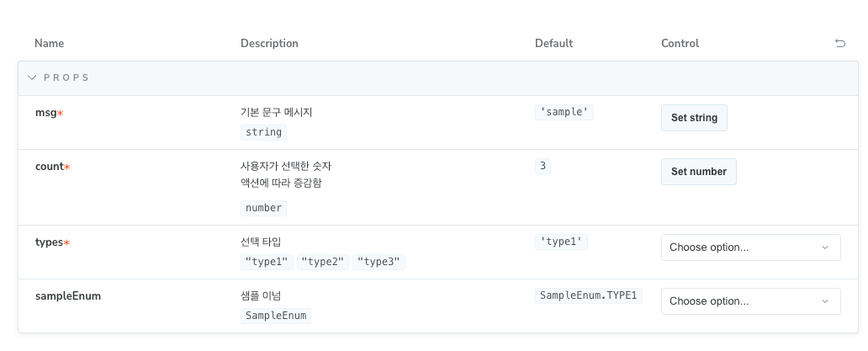Open the types Choose option dropdown
The image size is (868, 351).
click(x=750, y=247)
